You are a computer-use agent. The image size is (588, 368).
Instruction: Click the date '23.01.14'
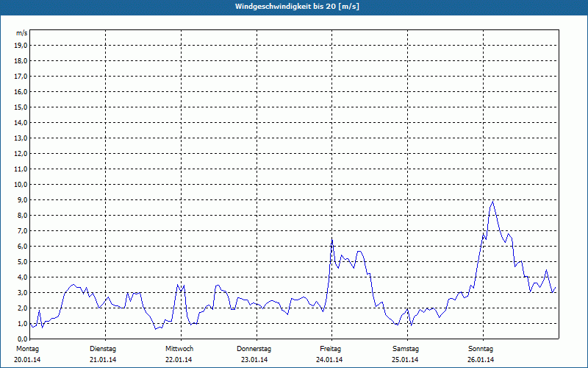(x=254, y=360)
